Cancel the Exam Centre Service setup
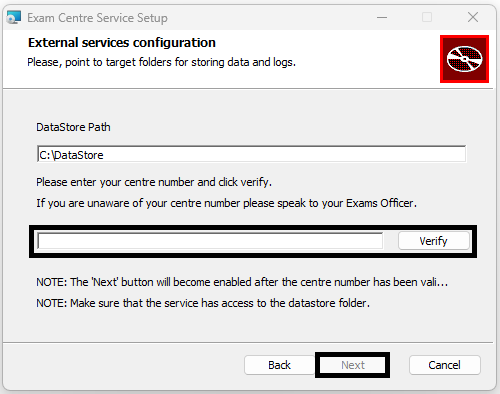Screen dimensions: 500x394 445,365
